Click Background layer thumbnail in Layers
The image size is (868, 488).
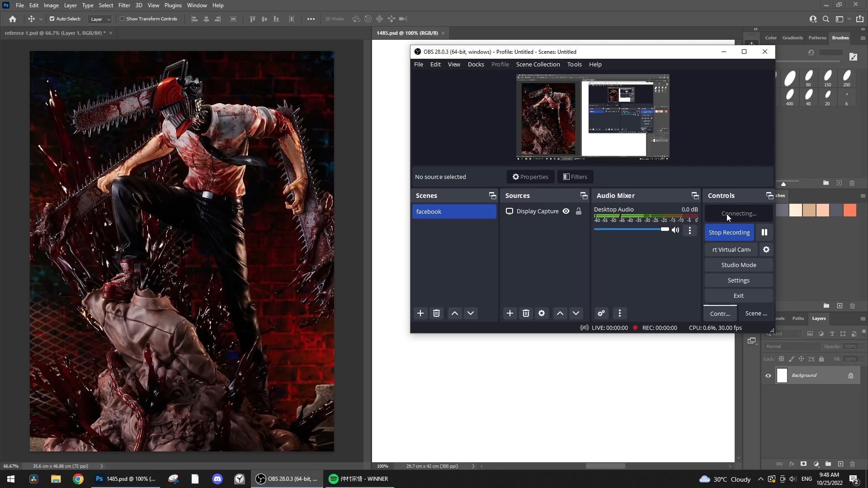point(782,375)
